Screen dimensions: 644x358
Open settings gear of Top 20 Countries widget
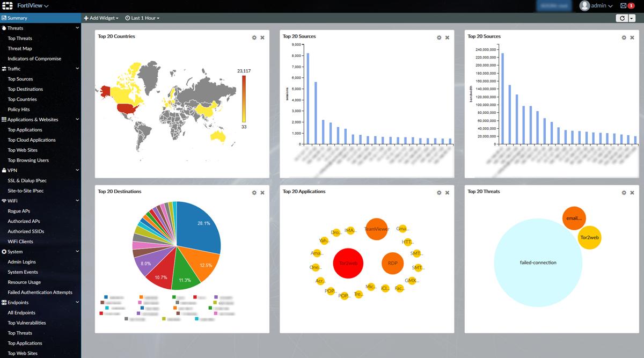(254, 38)
